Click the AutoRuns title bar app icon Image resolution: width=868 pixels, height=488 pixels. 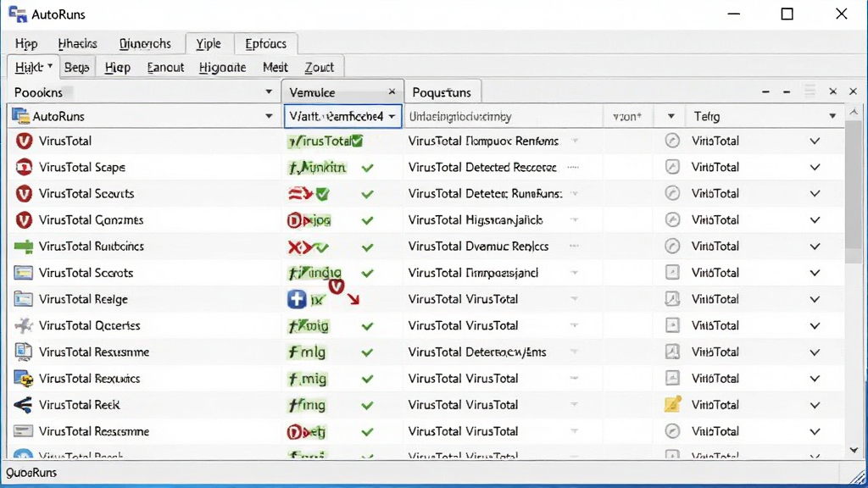click(x=18, y=14)
